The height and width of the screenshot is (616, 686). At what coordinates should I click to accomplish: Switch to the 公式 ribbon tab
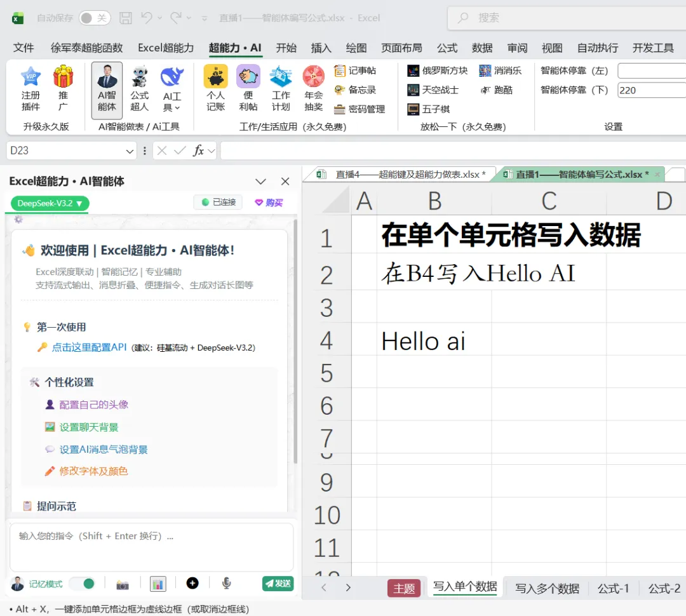click(447, 48)
